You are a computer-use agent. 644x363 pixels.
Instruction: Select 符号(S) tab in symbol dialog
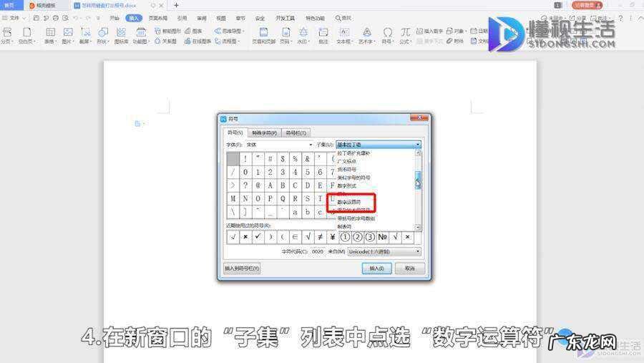click(235, 132)
